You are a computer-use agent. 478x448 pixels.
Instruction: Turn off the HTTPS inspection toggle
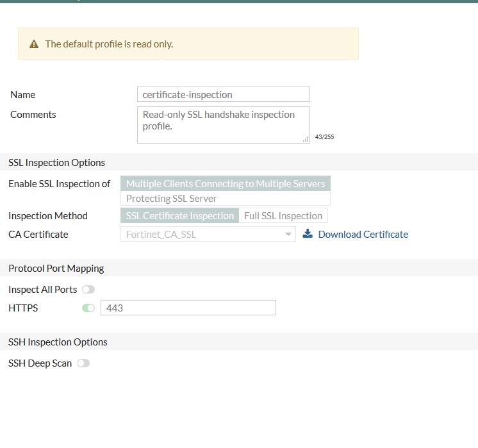(x=88, y=308)
